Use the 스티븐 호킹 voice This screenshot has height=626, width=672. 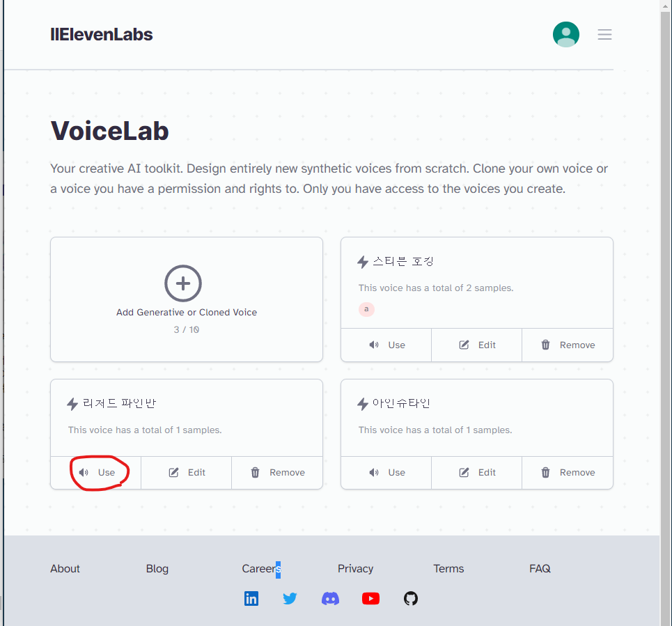pos(386,345)
